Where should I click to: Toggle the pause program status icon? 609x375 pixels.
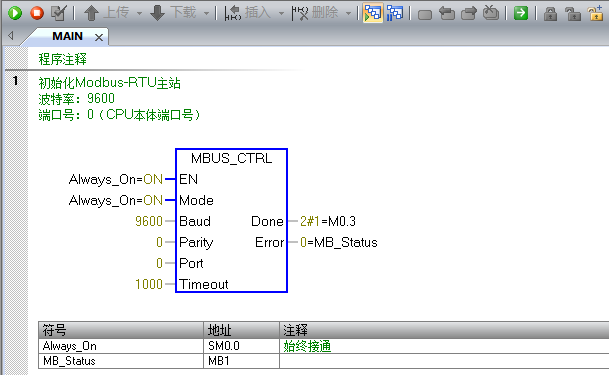click(x=395, y=13)
